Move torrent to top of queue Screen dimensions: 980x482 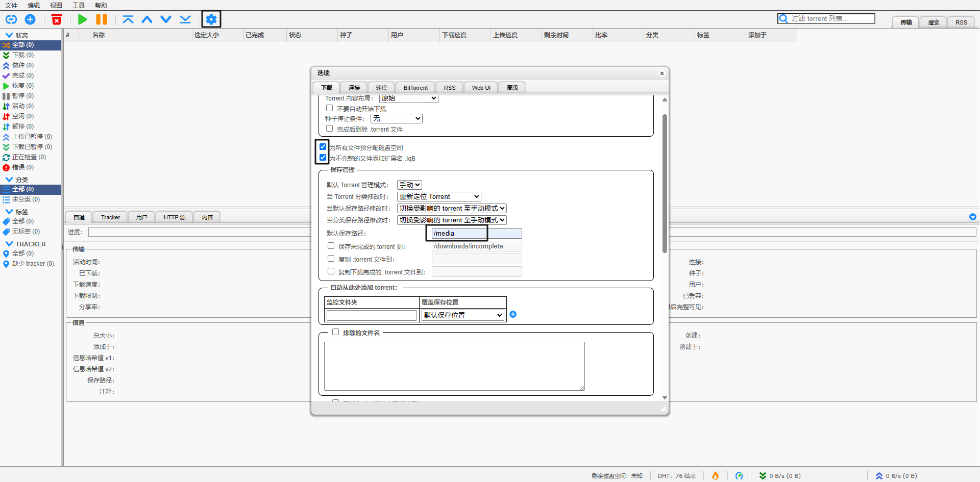click(128, 19)
